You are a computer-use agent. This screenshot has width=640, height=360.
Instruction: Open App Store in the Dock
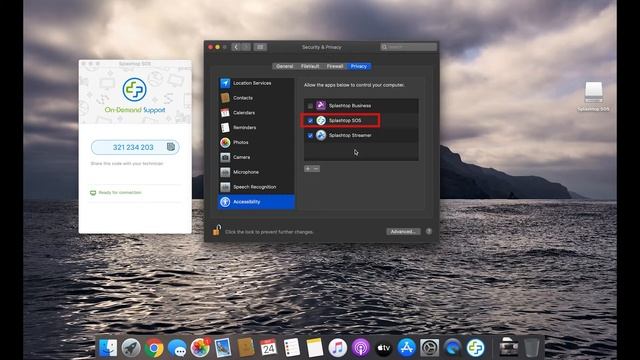click(407, 348)
